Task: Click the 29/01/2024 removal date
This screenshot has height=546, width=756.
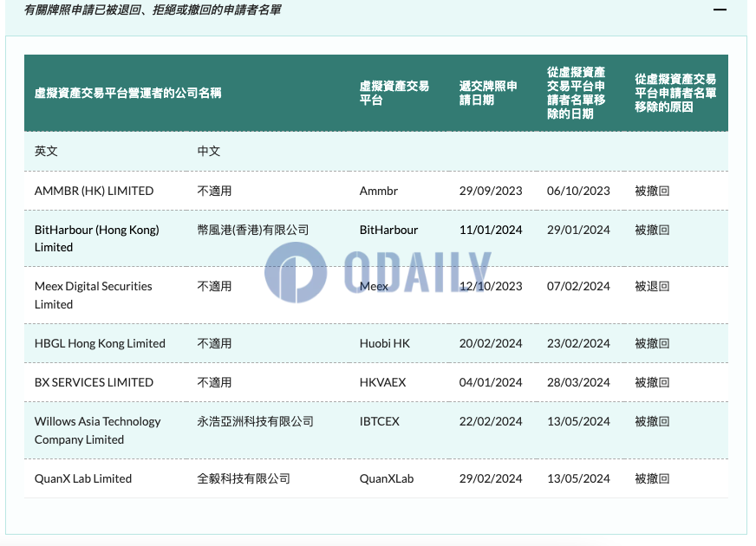Action: (x=578, y=230)
